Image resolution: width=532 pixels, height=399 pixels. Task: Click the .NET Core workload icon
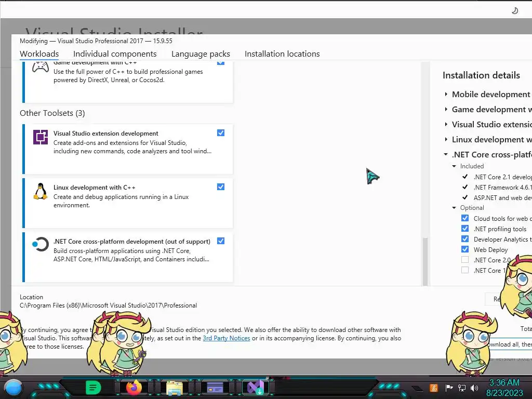(41, 244)
